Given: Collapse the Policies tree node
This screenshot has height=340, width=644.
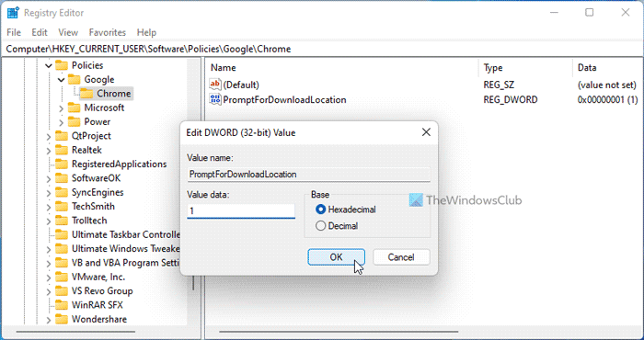Looking at the screenshot, I should tap(49, 65).
